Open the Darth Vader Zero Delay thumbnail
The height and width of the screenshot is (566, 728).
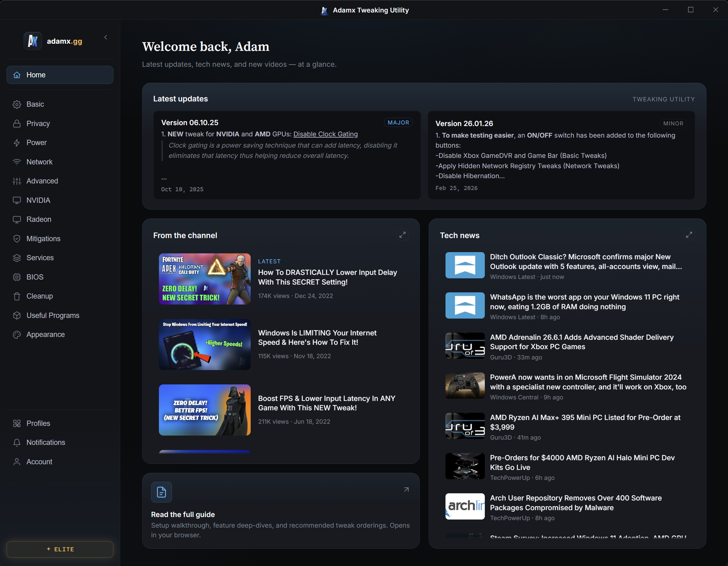click(x=205, y=410)
